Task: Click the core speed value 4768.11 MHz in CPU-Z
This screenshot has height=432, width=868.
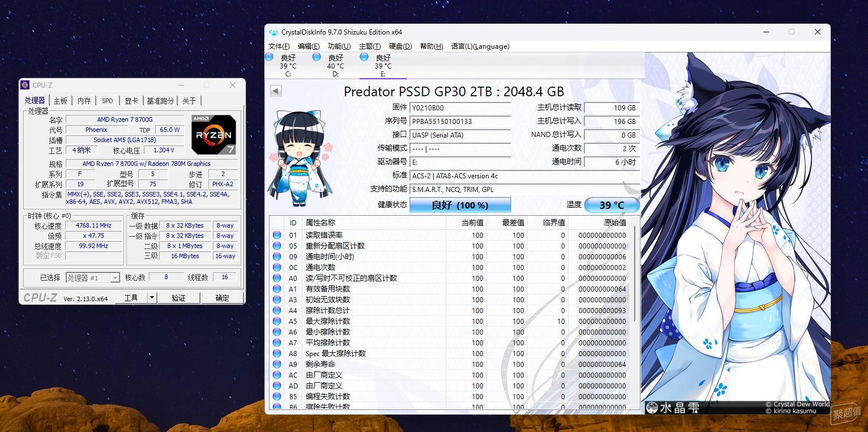Action: click(94, 225)
